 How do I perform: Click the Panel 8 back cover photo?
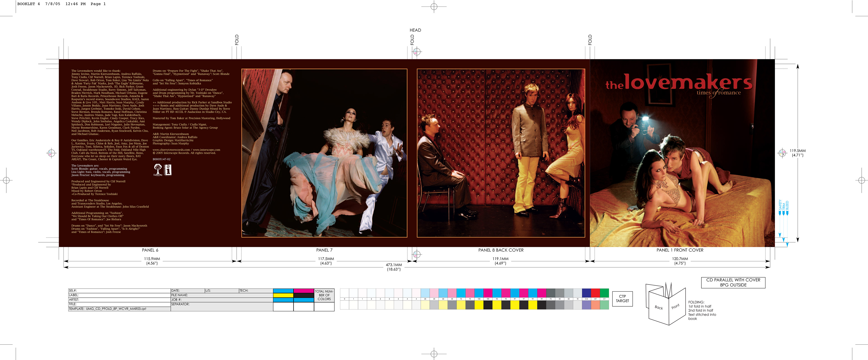(x=501, y=153)
